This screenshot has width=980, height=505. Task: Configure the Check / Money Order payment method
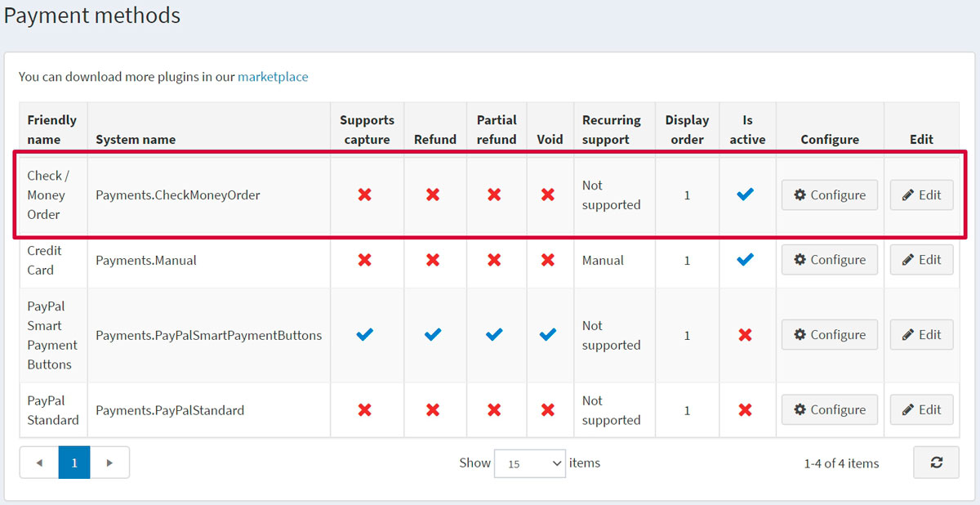[829, 195]
